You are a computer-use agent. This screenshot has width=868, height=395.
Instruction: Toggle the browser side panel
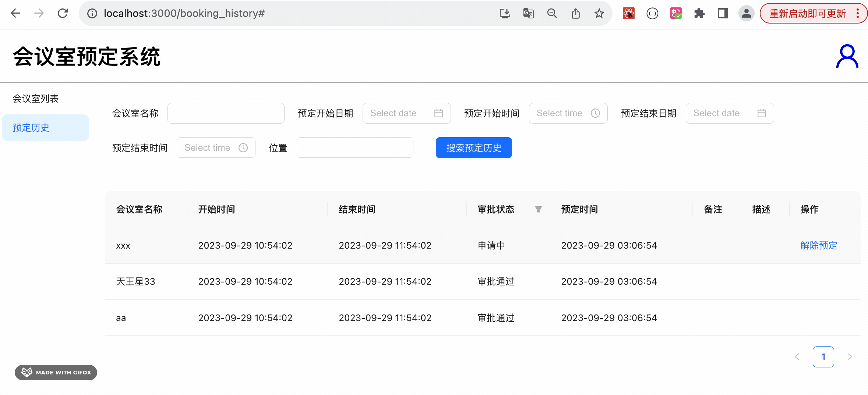tap(723, 14)
